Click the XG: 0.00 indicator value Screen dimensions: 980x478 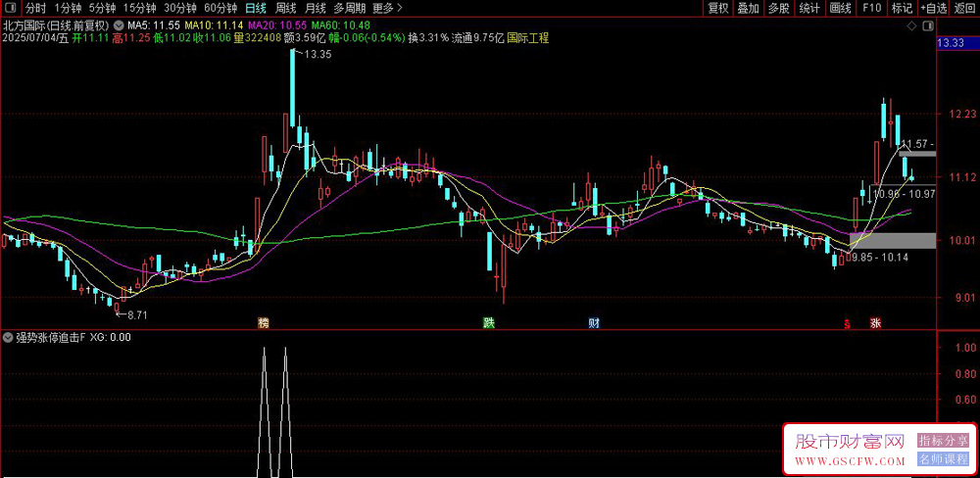pos(111,337)
